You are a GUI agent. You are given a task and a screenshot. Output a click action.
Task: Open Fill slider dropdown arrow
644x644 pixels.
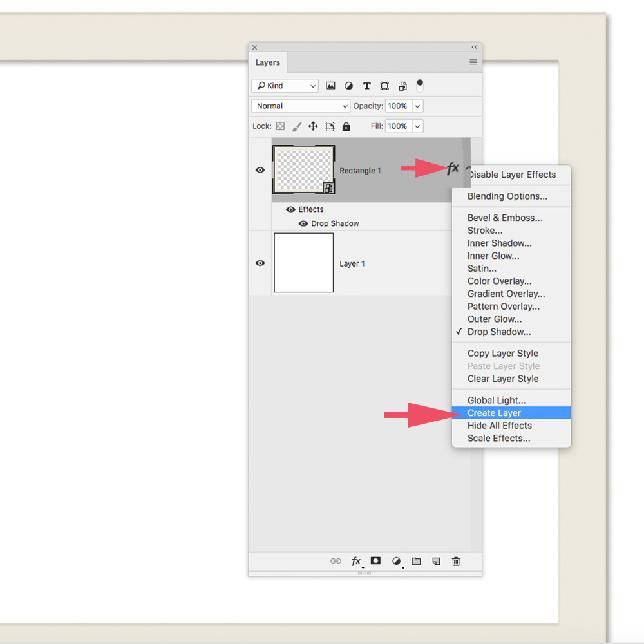click(x=417, y=126)
